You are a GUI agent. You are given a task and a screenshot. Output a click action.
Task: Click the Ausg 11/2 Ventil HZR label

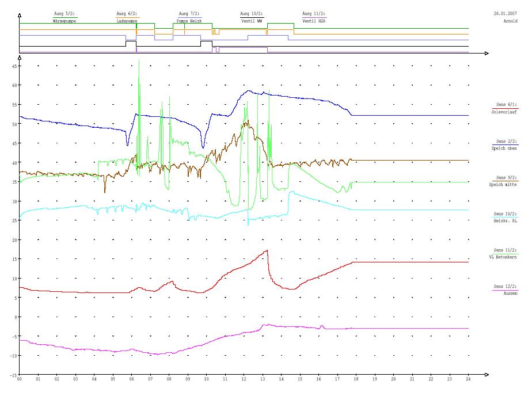[314, 17]
